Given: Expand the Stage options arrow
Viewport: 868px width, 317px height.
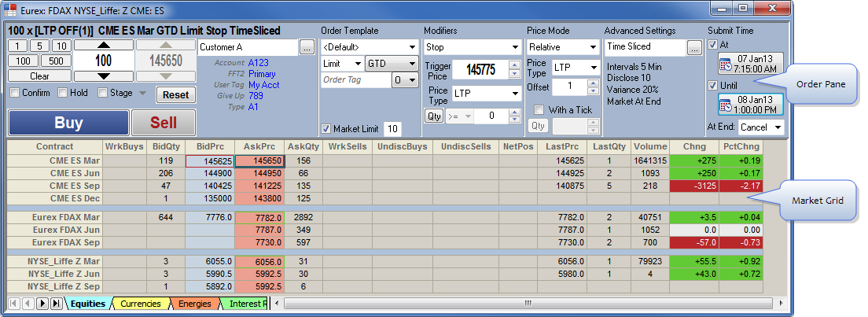Looking at the screenshot, I should click(x=143, y=93).
